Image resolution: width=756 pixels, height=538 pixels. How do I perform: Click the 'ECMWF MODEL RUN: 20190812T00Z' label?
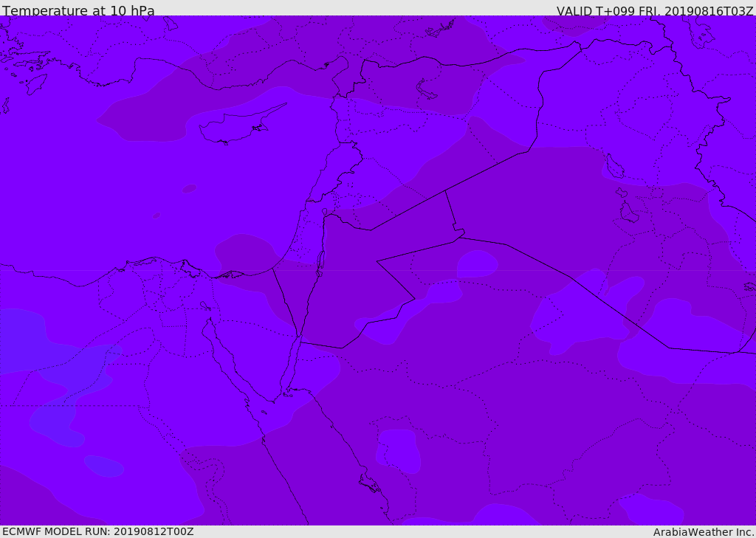98,531
